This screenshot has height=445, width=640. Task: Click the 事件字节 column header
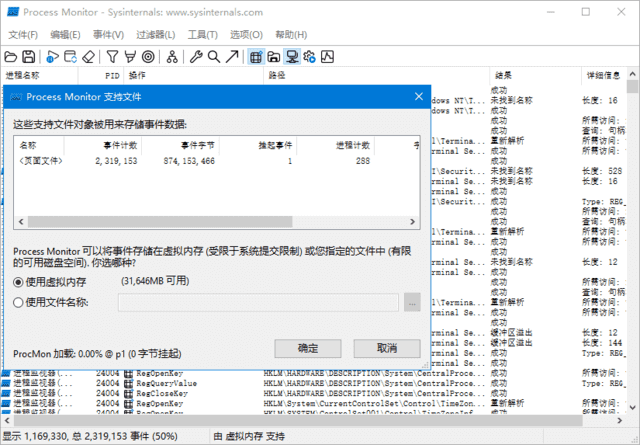[180, 145]
